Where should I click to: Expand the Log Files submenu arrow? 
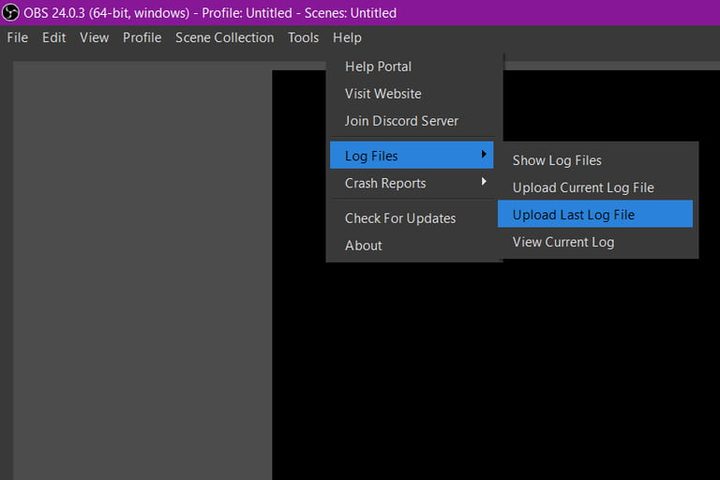click(484, 155)
